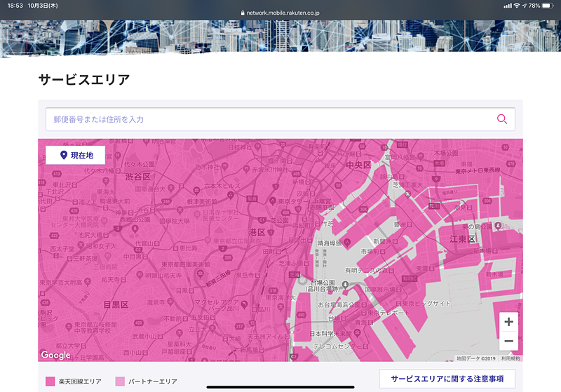This screenshot has height=392, width=561.
Task: Open サービスエリアに関する注意事項 button
Action: [x=447, y=379]
